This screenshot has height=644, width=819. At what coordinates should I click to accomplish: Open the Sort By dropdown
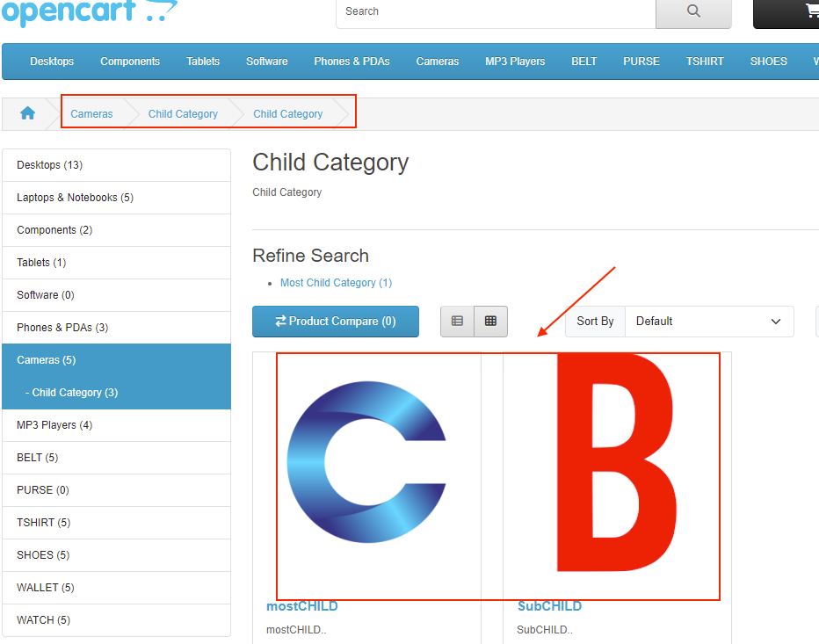tap(708, 322)
